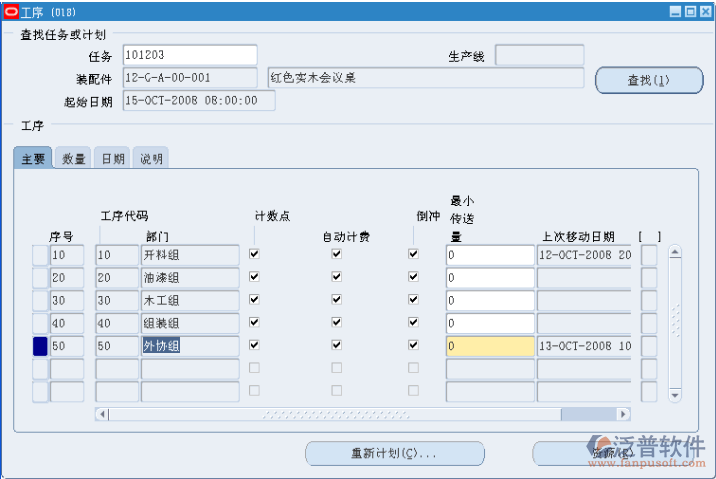Viewport: 716px width, 479px height.
Task: Uncheck 计数点 for operation 50 外协组
Action: click(254, 346)
